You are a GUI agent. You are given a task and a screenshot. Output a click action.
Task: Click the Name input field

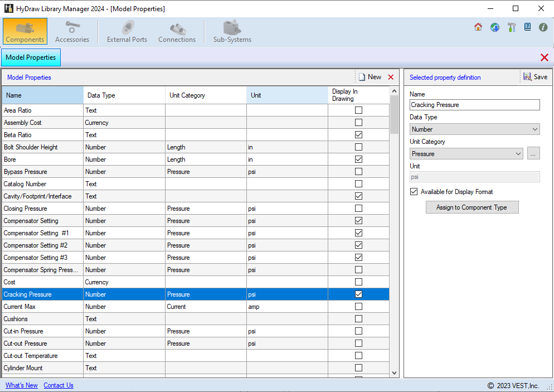pos(474,105)
